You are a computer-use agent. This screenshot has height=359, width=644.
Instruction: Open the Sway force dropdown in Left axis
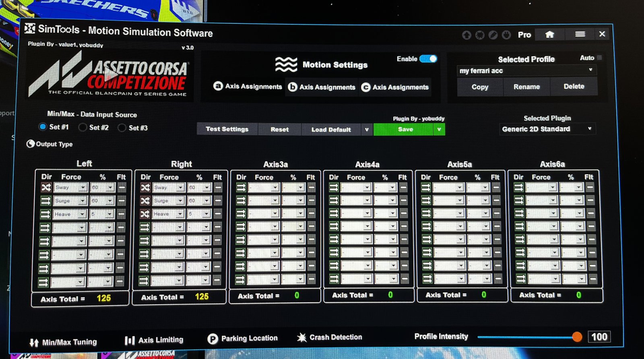pos(70,187)
